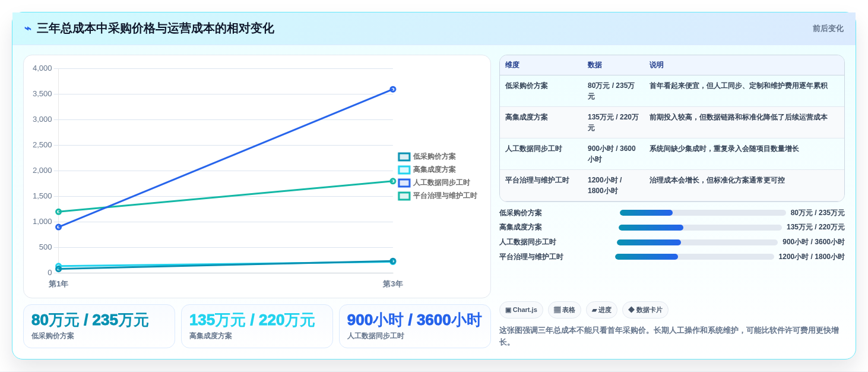This screenshot has width=868, height=372.
Task: Click the green line's 第3年 data point
Action: tap(392, 181)
